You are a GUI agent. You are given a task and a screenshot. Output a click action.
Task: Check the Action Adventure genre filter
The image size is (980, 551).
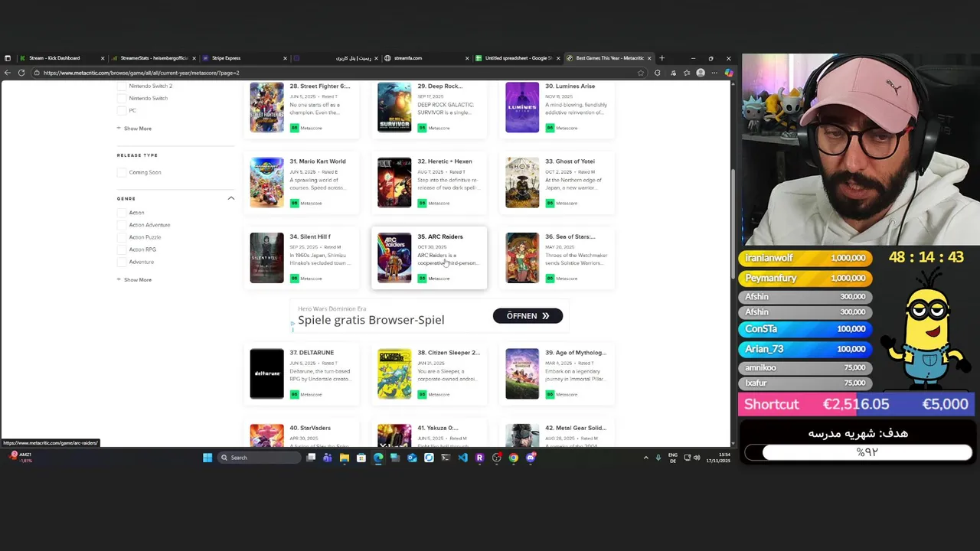(x=122, y=225)
